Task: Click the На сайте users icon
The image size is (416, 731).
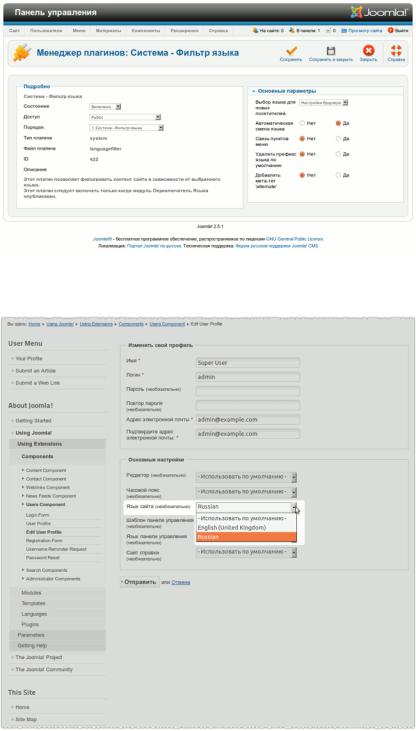Action: pos(255,30)
